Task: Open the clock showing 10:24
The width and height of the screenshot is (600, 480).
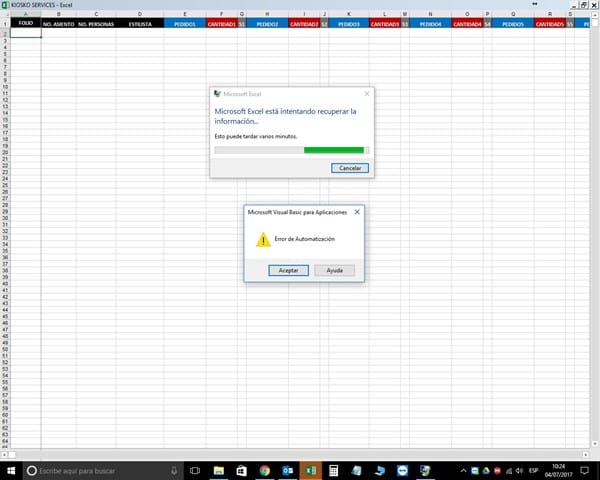Action: coord(559,470)
